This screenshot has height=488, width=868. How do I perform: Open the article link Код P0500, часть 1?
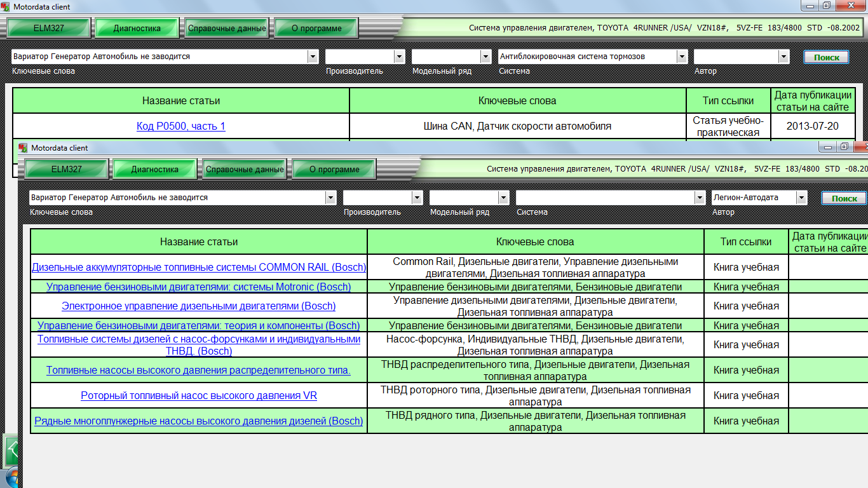click(x=180, y=126)
